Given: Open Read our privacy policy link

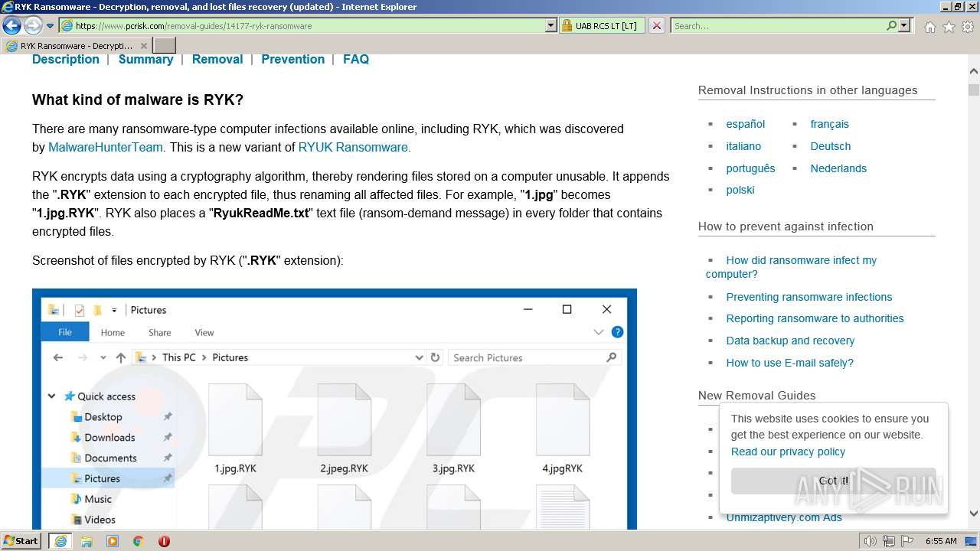Looking at the screenshot, I should click(x=788, y=452).
